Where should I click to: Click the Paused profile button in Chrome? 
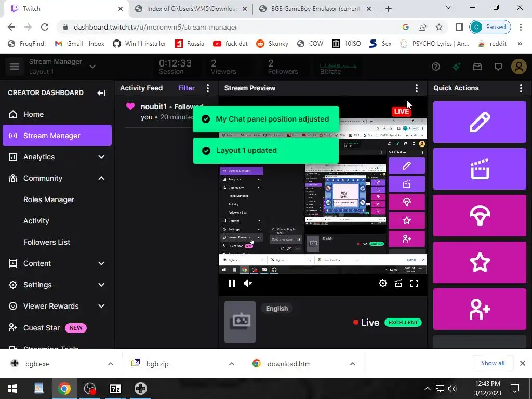point(490,27)
